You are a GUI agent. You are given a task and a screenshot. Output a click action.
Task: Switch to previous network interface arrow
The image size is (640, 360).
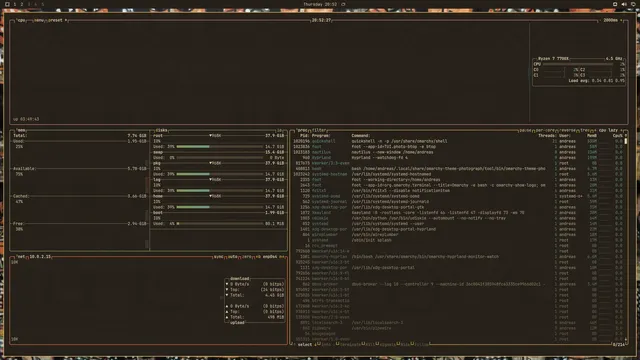point(258,257)
